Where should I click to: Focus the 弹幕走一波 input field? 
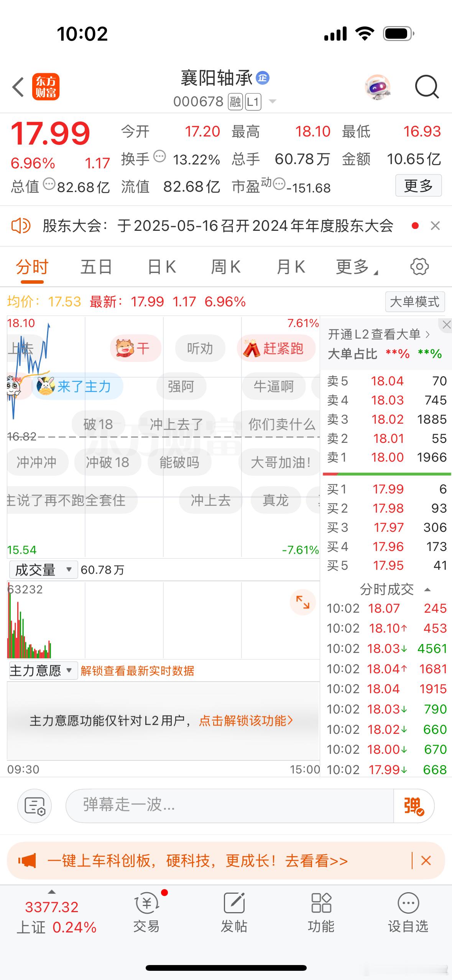(229, 805)
